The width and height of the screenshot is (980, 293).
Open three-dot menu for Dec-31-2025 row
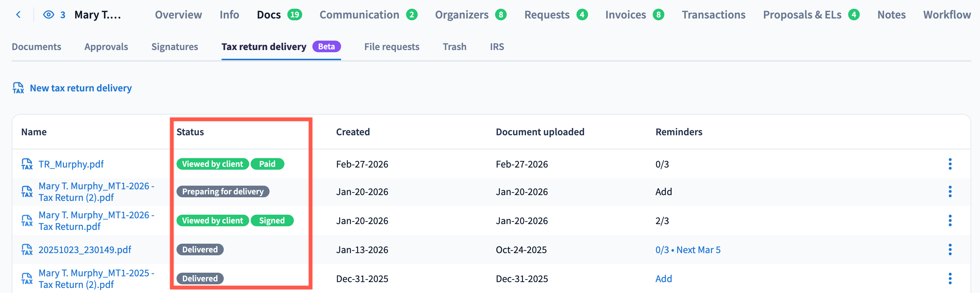coord(949,278)
